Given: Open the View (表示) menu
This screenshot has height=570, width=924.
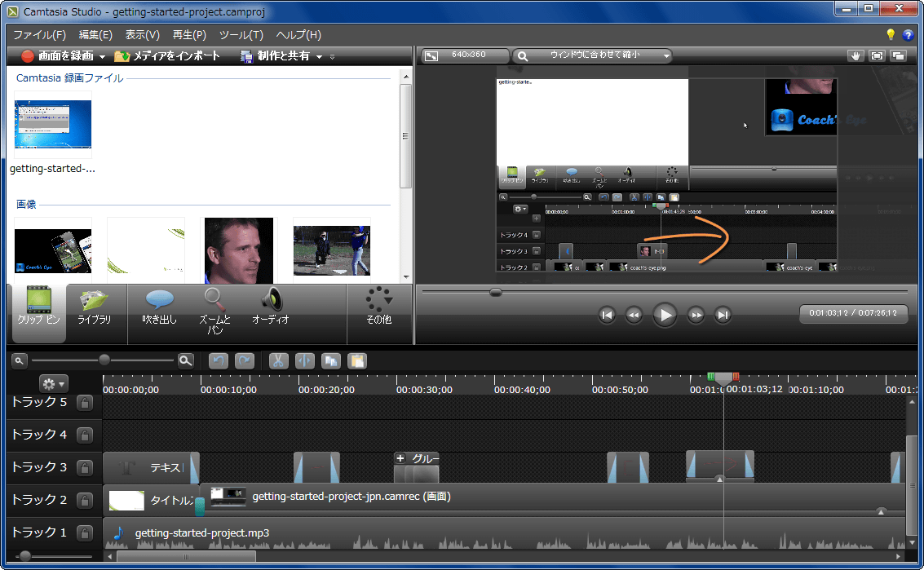Looking at the screenshot, I should click(142, 35).
